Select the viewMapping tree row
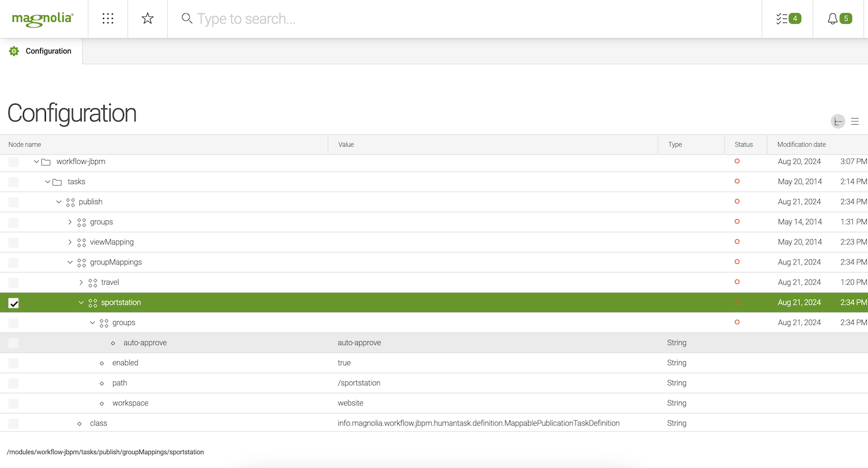The width and height of the screenshot is (868, 468). coord(434,242)
